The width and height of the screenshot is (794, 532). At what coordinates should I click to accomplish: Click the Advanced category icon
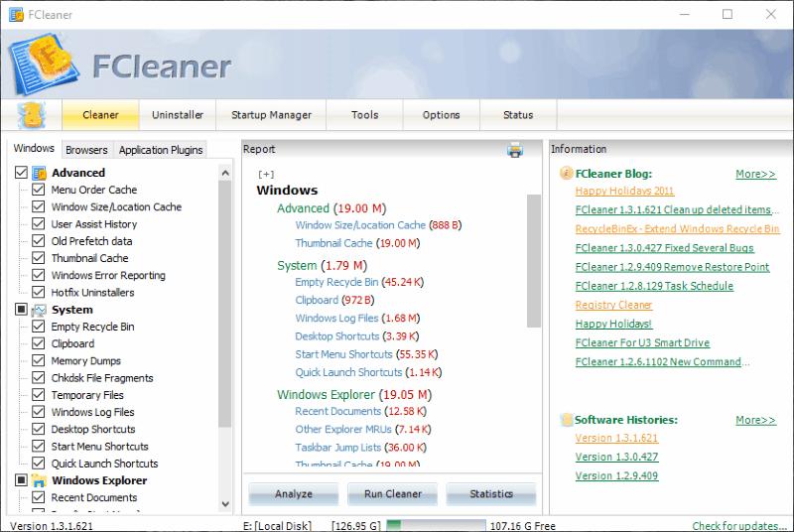click(x=39, y=173)
